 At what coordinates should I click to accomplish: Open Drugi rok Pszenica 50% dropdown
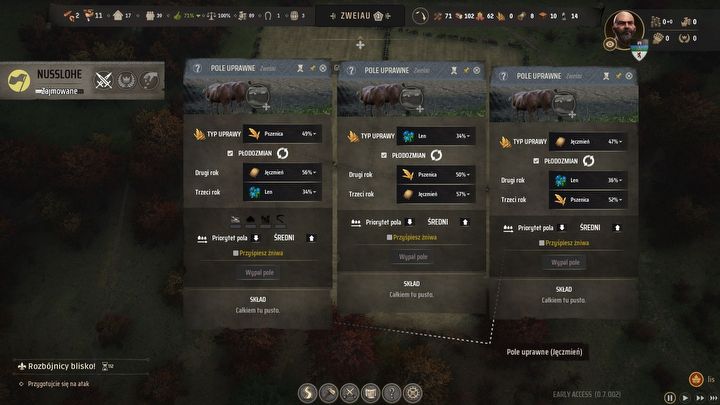(436, 175)
